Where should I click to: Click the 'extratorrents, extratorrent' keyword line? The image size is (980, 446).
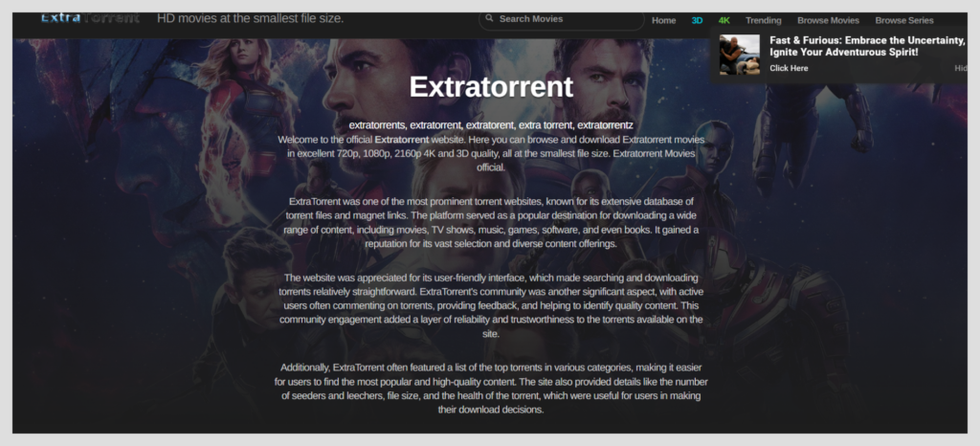point(491,125)
